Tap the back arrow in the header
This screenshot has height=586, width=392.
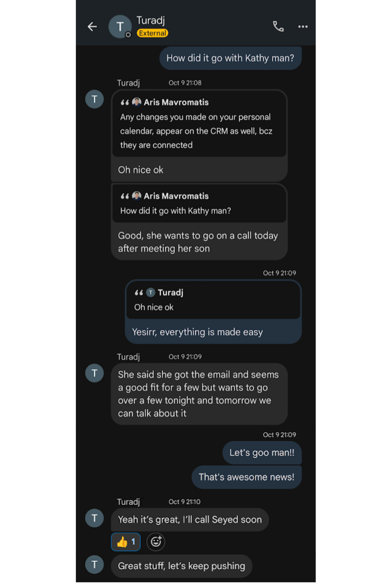[92, 27]
